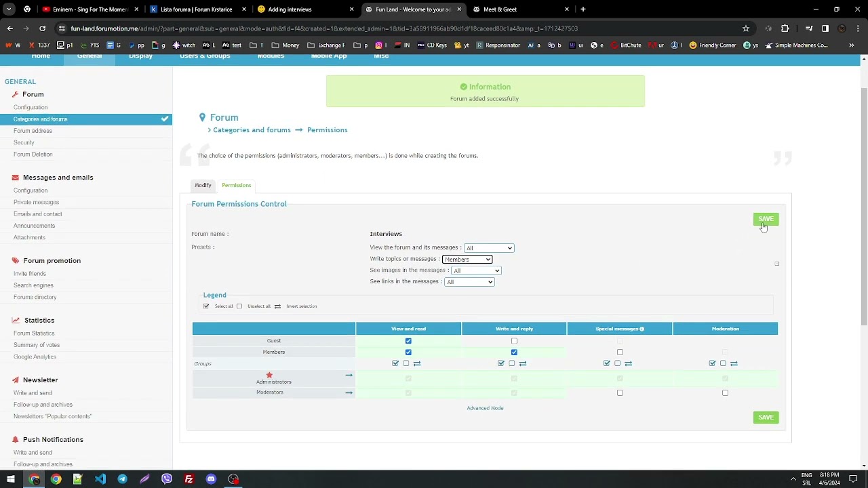This screenshot has width=868, height=488.
Task: Uncheck all groups in Moderation column
Action: pyautogui.click(x=723, y=363)
